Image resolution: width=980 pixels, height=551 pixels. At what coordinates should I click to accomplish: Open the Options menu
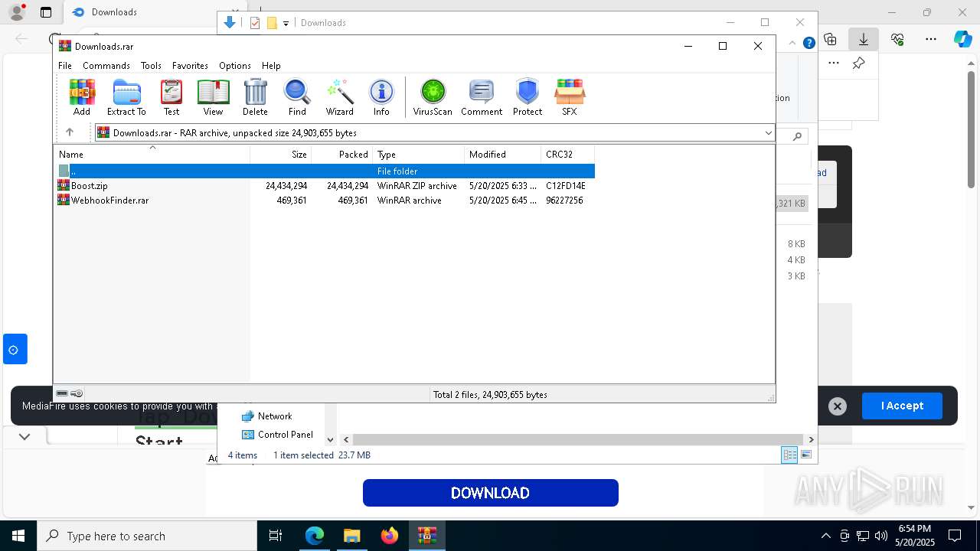click(x=234, y=66)
